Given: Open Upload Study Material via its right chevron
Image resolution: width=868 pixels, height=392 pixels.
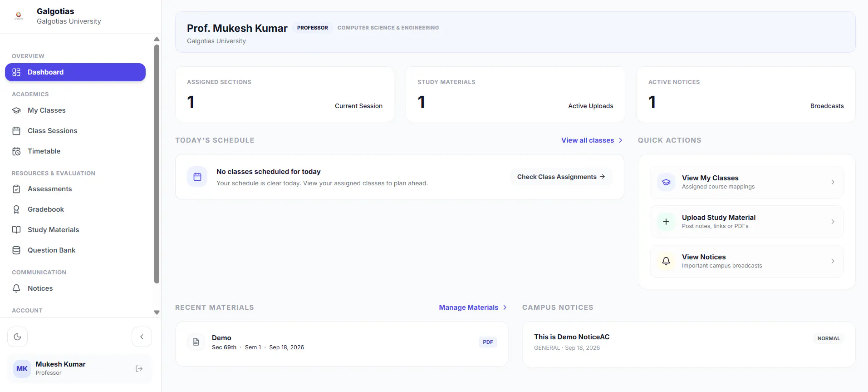Looking at the screenshot, I should pyautogui.click(x=833, y=222).
